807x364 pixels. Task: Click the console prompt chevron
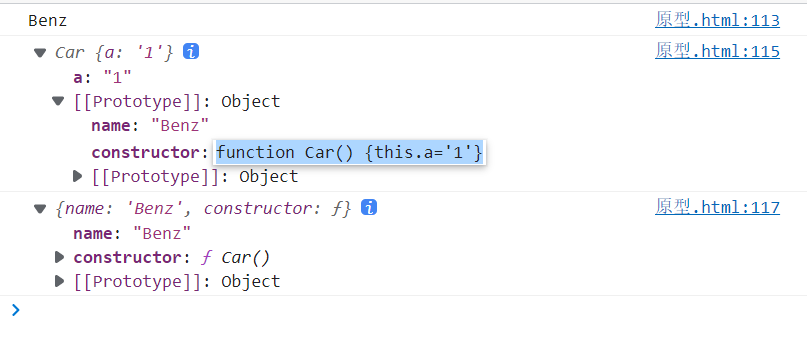tap(16, 309)
